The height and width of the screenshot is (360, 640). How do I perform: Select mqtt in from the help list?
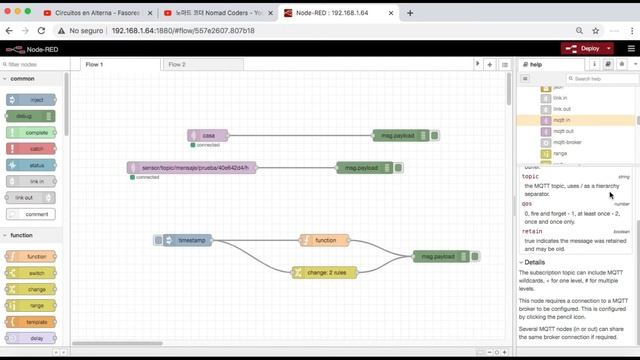[576, 120]
